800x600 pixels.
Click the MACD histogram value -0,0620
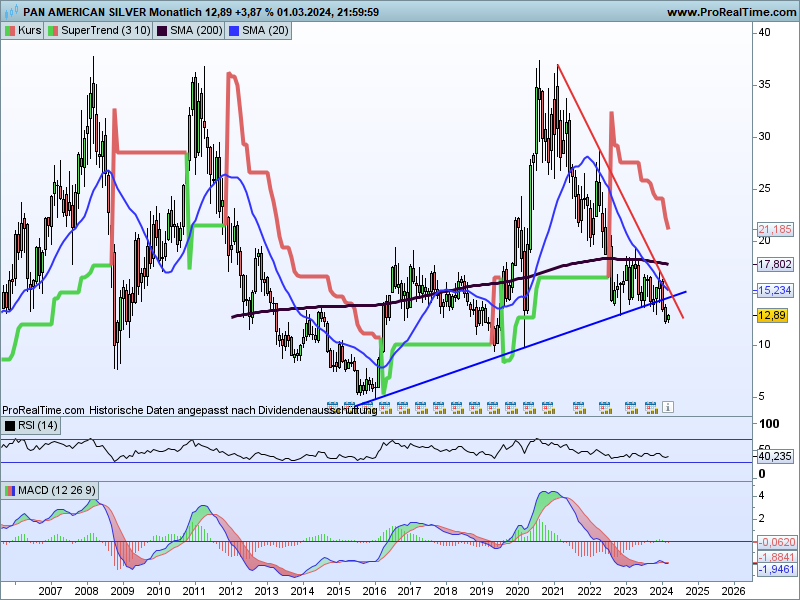[776, 542]
